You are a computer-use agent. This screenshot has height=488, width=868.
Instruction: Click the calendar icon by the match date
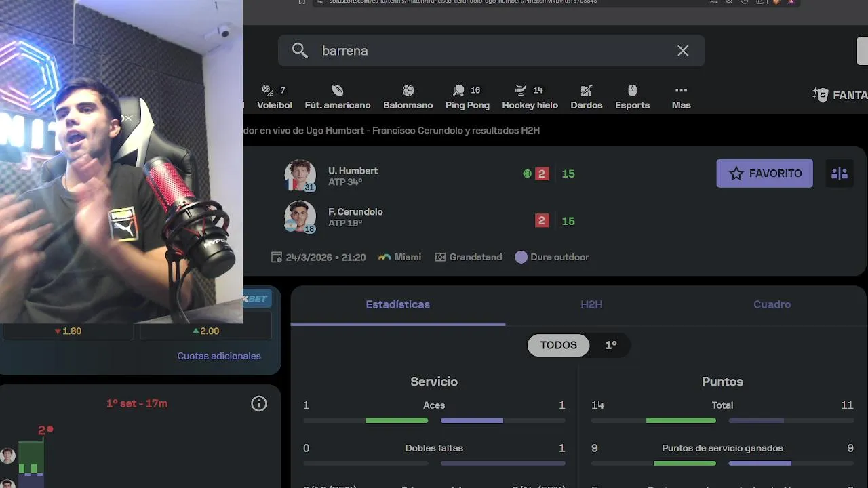[276, 258]
